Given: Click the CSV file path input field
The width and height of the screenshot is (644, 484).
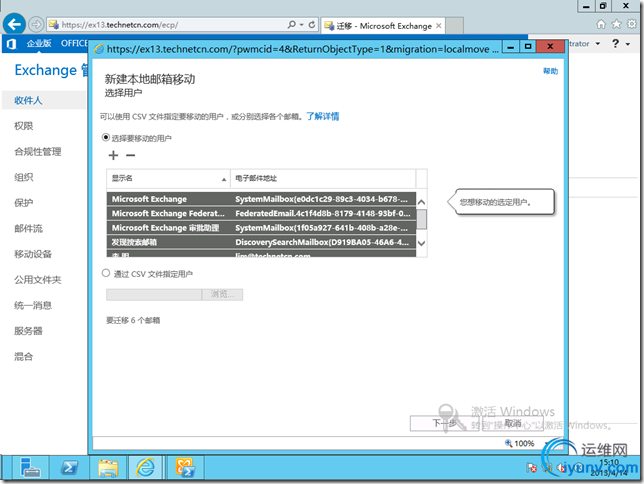Looking at the screenshot, I should coord(154,294).
